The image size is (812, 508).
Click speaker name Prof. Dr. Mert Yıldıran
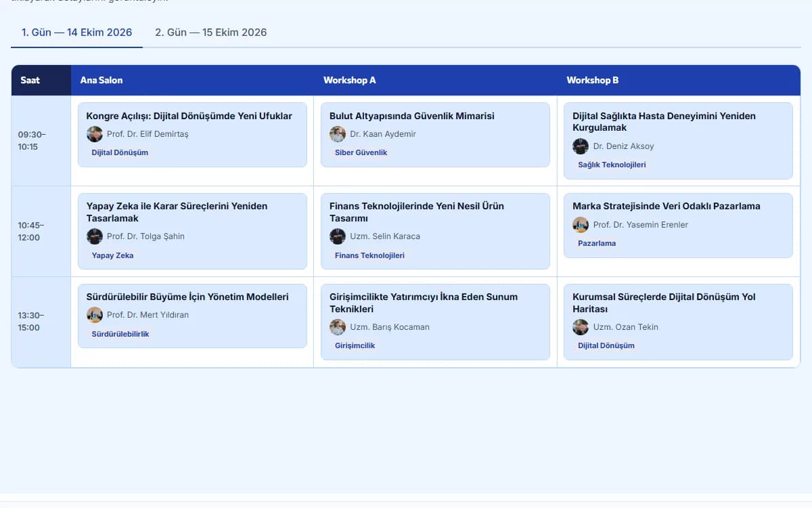pyautogui.click(x=148, y=316)
